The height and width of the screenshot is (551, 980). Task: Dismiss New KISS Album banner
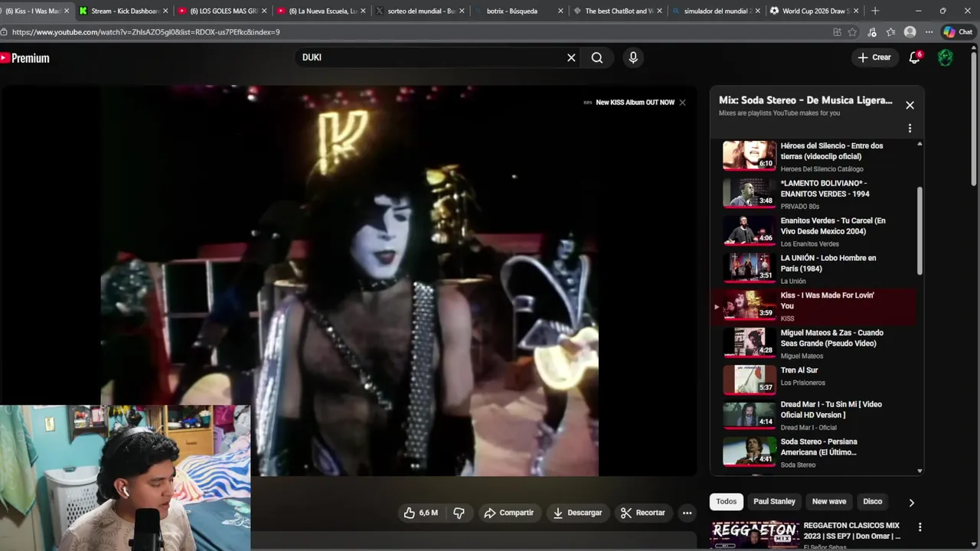[682, 103]
